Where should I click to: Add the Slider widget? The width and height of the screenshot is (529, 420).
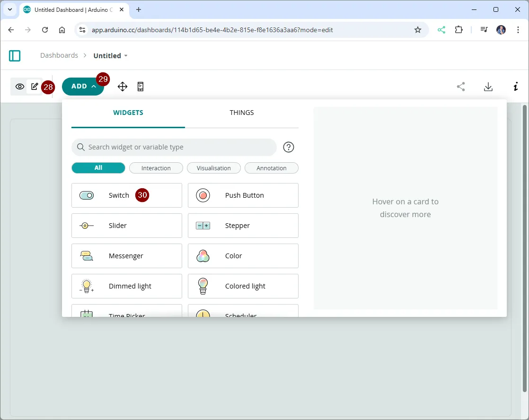[x=127, y=226]
